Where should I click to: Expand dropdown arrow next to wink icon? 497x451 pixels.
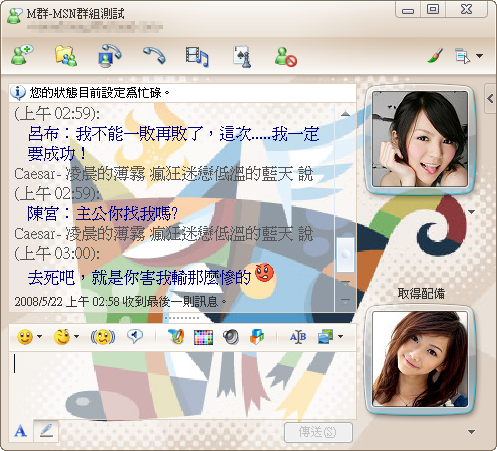click(x=76, y=336)
